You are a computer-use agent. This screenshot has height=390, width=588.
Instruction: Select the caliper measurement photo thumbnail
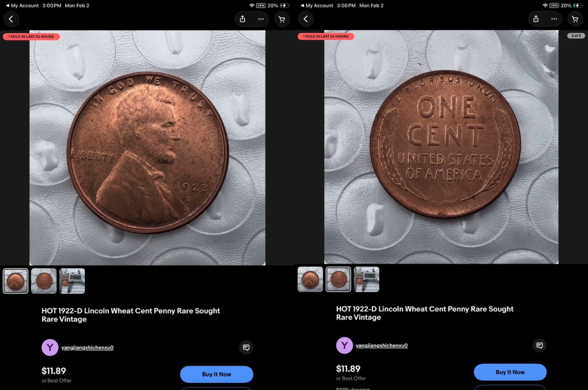tap(72, 281)
